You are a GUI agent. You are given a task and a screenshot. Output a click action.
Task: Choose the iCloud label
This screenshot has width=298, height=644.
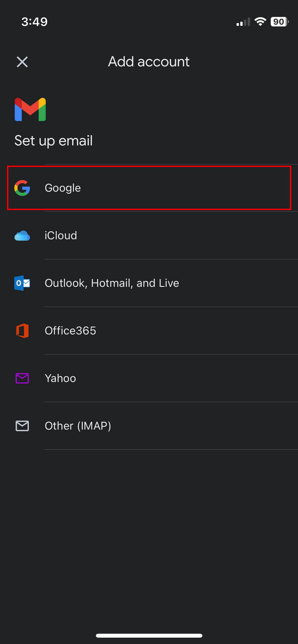click(x=61, y=236)
